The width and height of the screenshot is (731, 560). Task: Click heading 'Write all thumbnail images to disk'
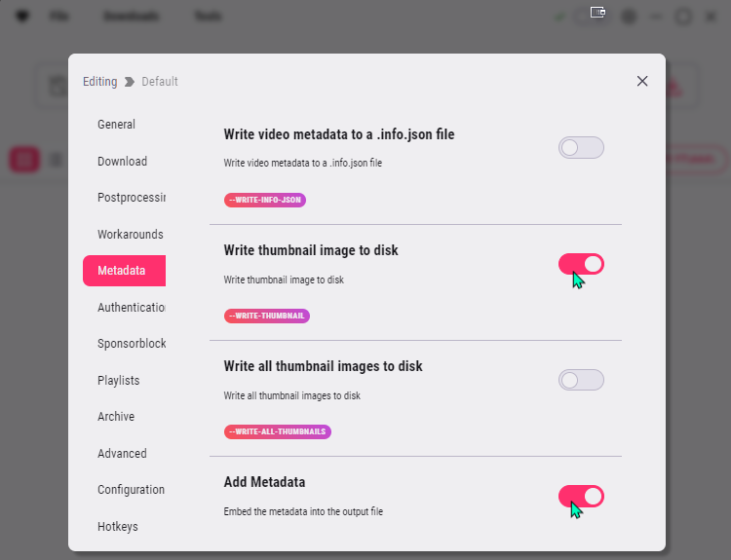pos(323,366)
